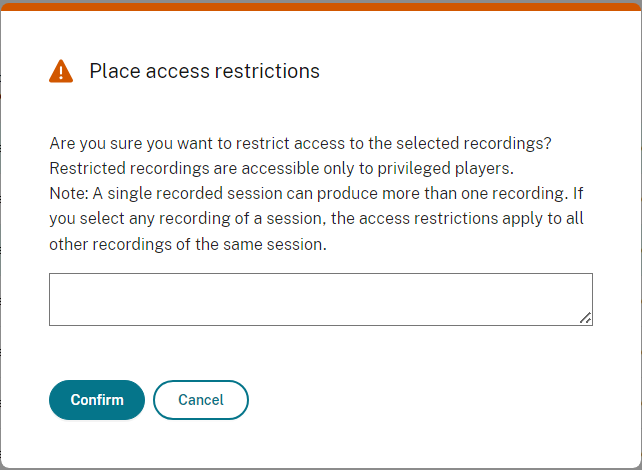This screenshot has height=470, width=642.
Task: Click the text box resize grip
Action: tap(585, 318)
